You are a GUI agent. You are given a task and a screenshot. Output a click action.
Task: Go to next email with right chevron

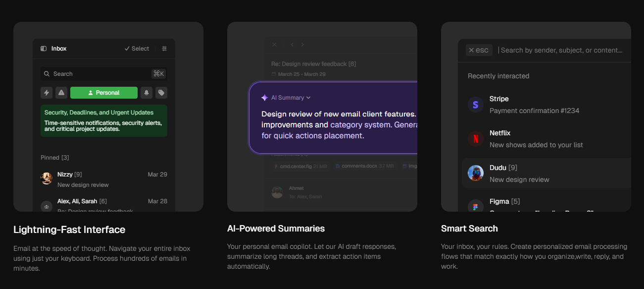click(303, 45)
